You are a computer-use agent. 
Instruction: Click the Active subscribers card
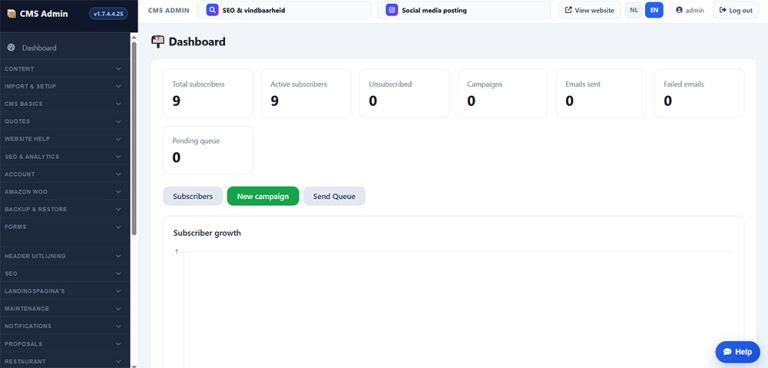[x=306, y=93]
